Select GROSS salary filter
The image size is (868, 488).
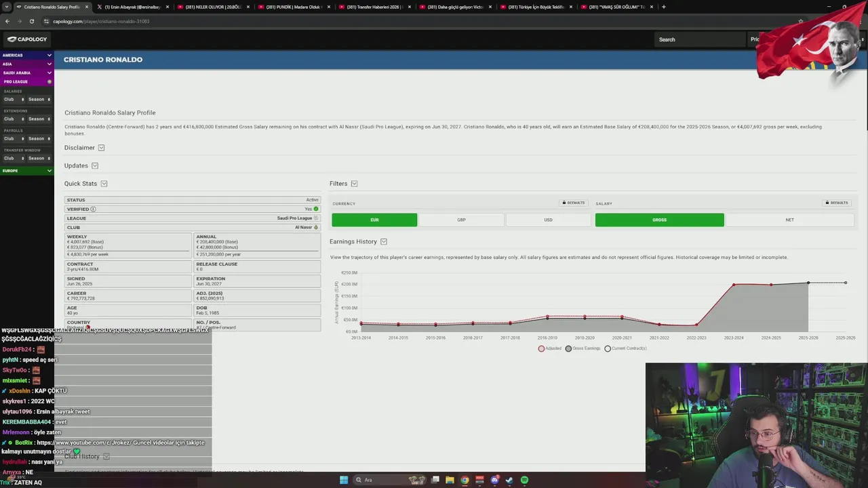659,220
